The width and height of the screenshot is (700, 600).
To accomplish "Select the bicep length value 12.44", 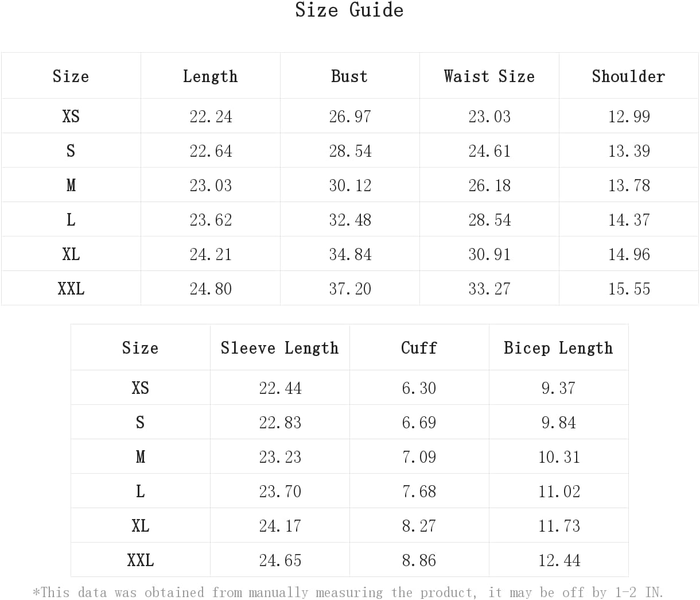I will click(559, 560).
